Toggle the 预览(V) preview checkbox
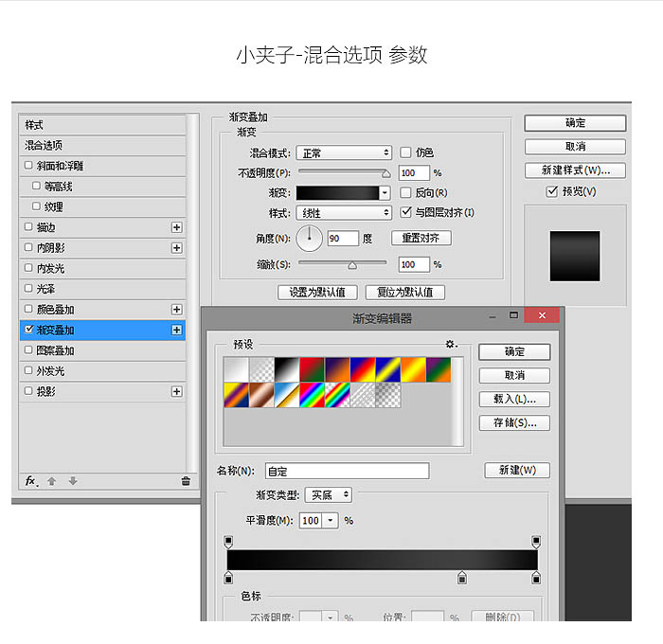This screenshot has height=644, width=663. click(552, 191)
